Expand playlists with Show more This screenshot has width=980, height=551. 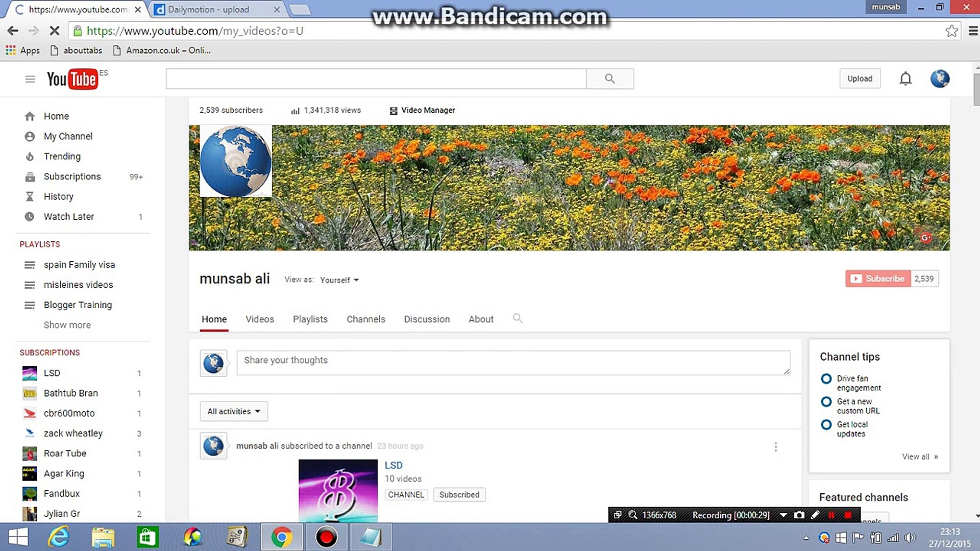[x=67, y=325]
